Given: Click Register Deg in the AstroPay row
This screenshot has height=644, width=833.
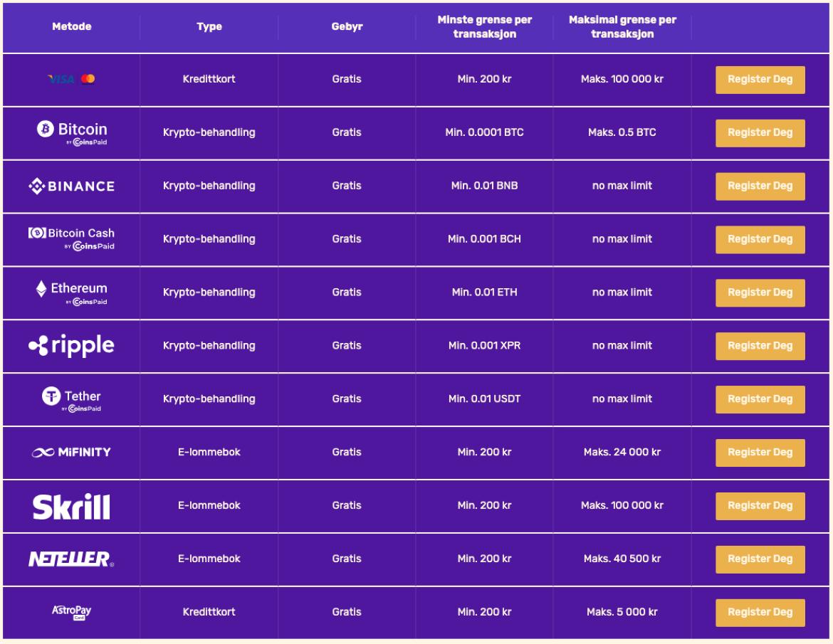Looking at the screenshot, I should tap(760, 613).
